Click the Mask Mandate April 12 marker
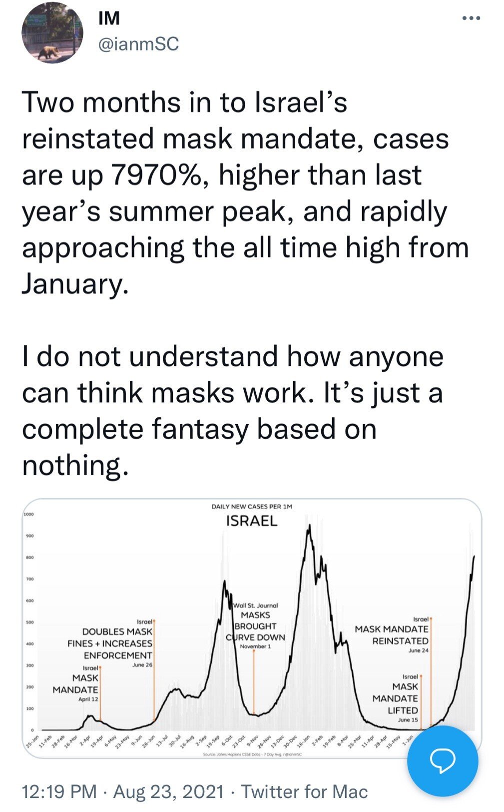504x812 pixels. 77,683
